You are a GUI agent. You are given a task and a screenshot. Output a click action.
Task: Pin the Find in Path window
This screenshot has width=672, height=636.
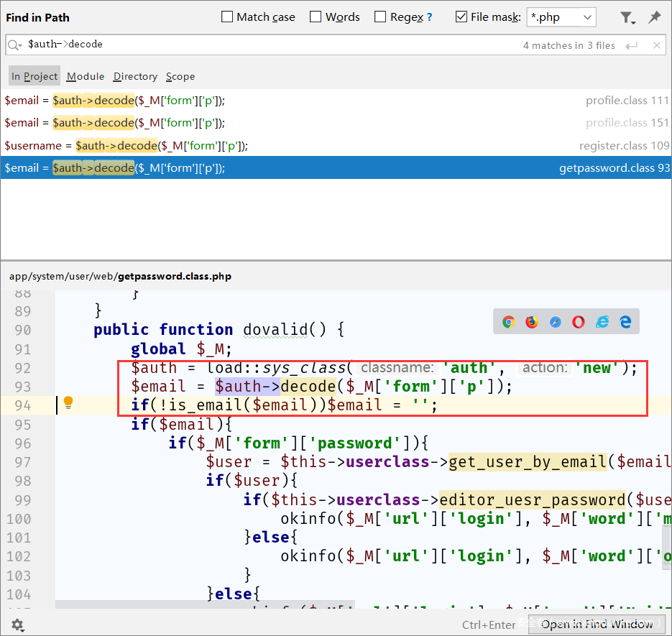pos(654,17)
